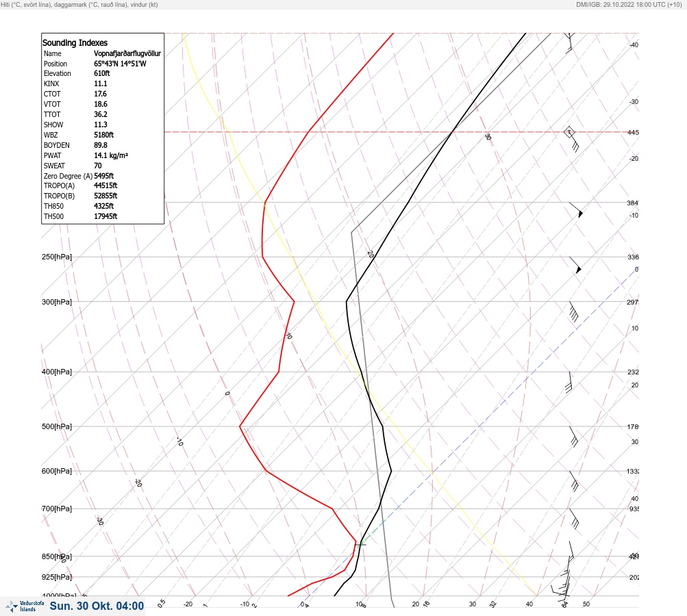Click the position value 65°43'N 14°51'W
The width and height of the screenshot is (687, 616).
tap(120, 64)
